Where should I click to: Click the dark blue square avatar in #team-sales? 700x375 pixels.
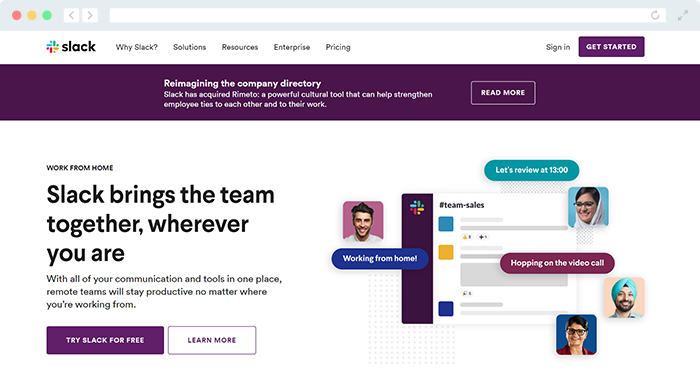[x=446, y=309]
